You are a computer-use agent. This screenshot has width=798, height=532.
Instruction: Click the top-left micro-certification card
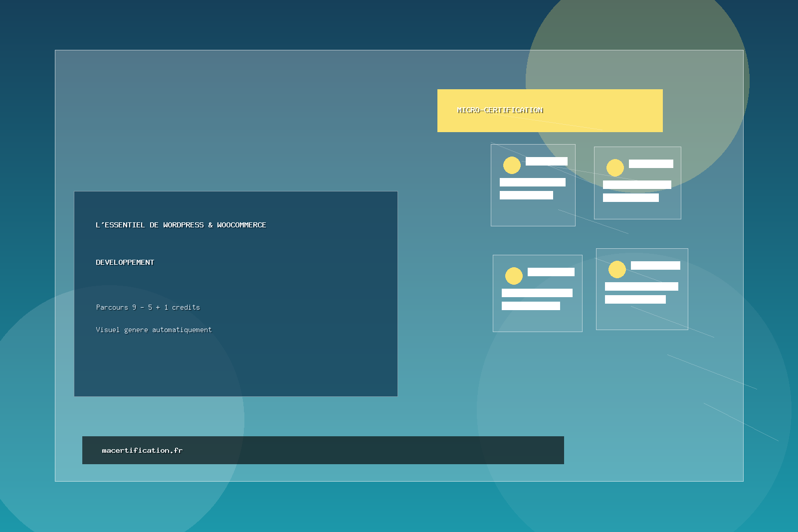pos(533,186)
